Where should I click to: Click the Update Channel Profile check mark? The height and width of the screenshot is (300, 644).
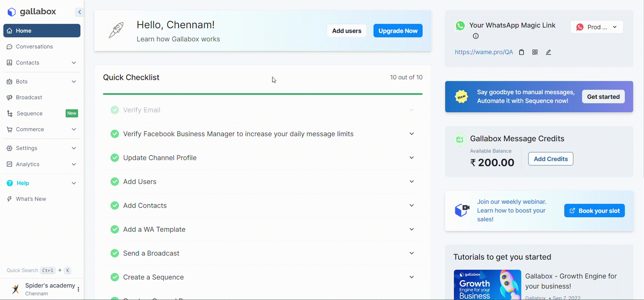115,158
